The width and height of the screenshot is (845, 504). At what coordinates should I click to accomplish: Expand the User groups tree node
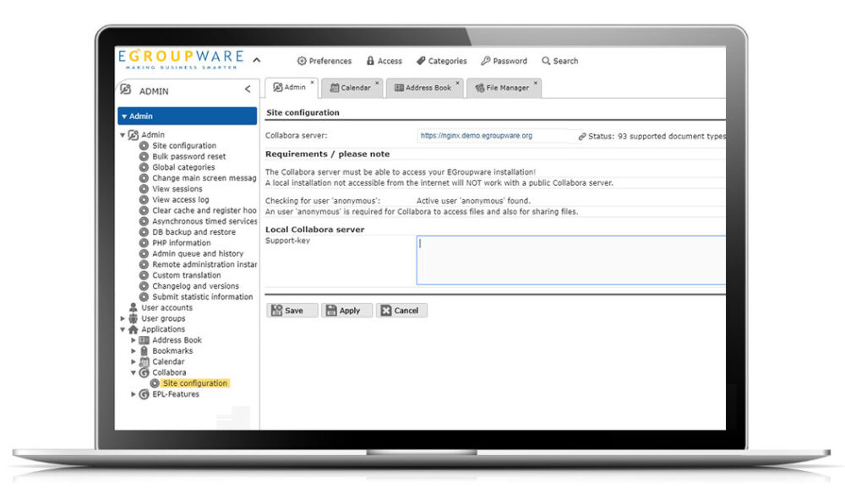123,319
